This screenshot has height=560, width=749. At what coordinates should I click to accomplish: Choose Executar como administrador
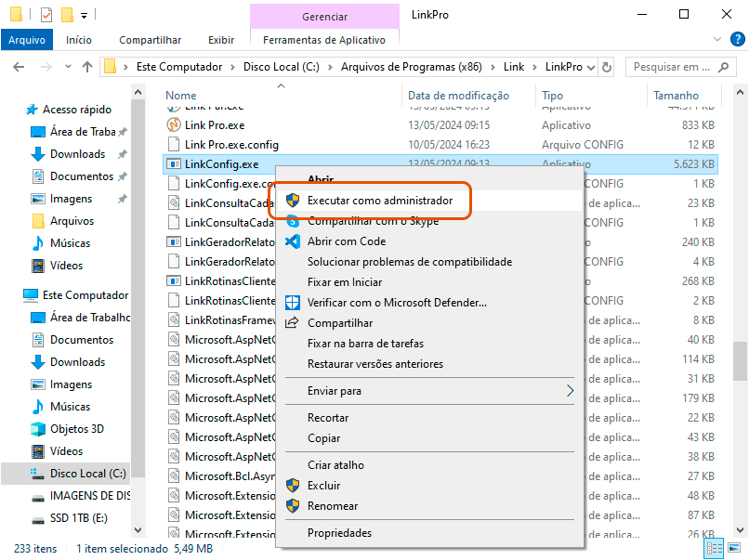[380, 201]
